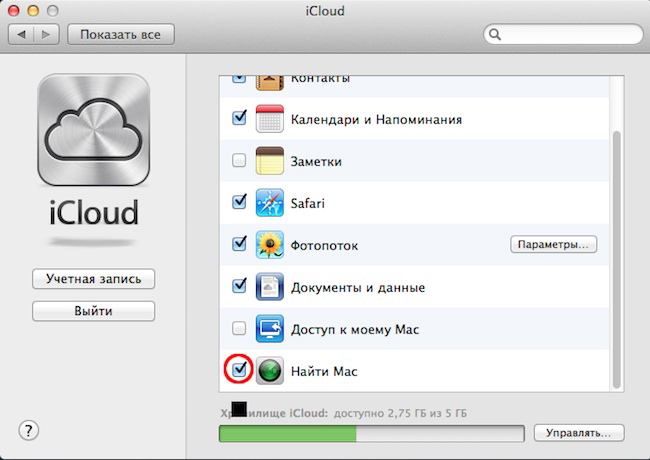Click the Заметки notes icon
The height and width of the screenshot is (460, 650).
coord(271,161)
